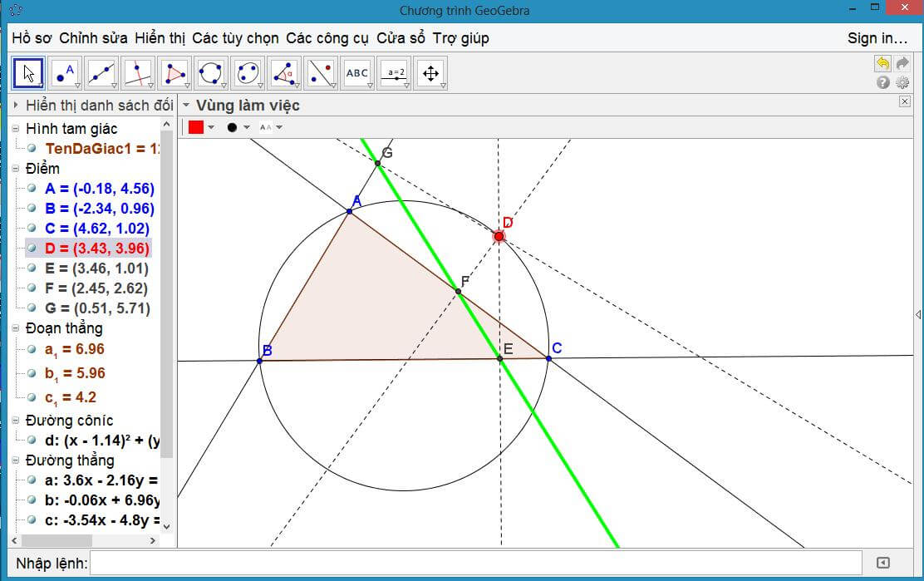Viewport: 924px width, 581px height.
Task: Select the Move Graphics View tool
Action: point(430,73)
